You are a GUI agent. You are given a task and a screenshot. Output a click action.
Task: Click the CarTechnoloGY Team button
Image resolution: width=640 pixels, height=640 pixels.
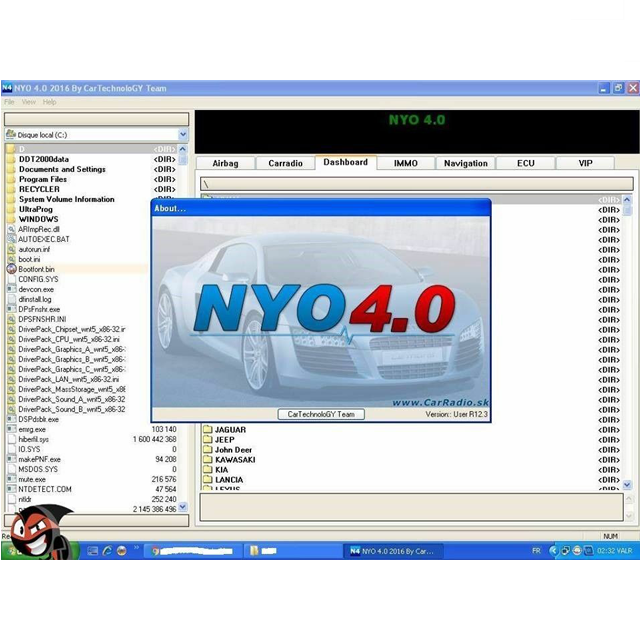point(321,414)
